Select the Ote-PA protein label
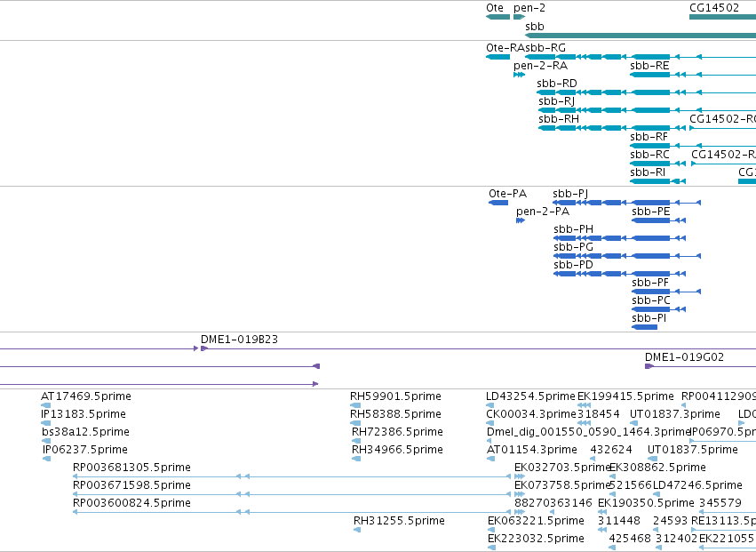Image resolution: width=756 pixels, height=552 pixels. (x=507, y=194)
